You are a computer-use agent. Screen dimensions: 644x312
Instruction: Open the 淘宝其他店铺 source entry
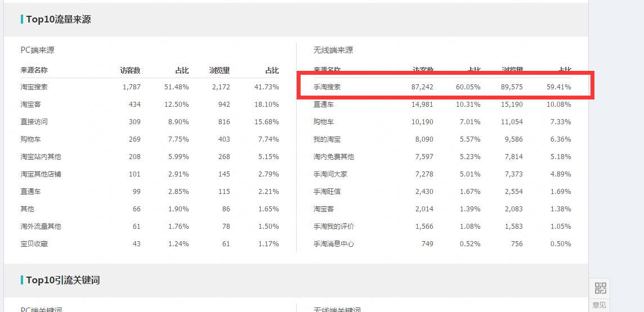pyautogui.click(x=41, y=174)
